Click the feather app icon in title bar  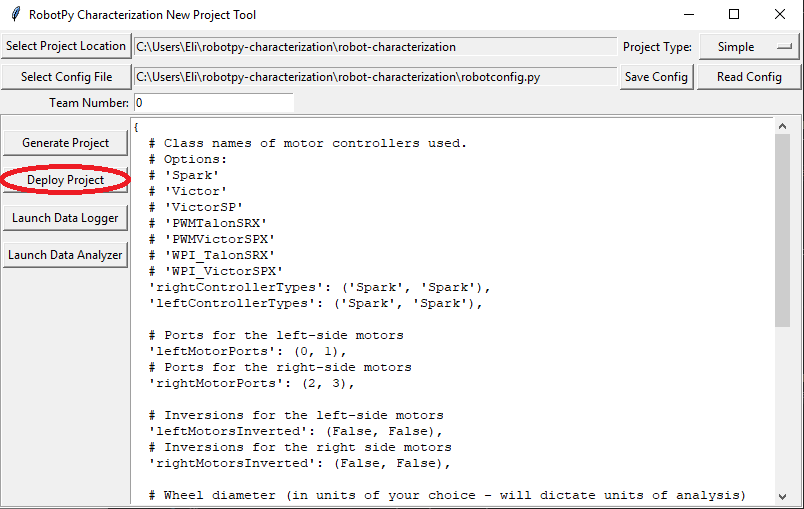coord(15,15)
